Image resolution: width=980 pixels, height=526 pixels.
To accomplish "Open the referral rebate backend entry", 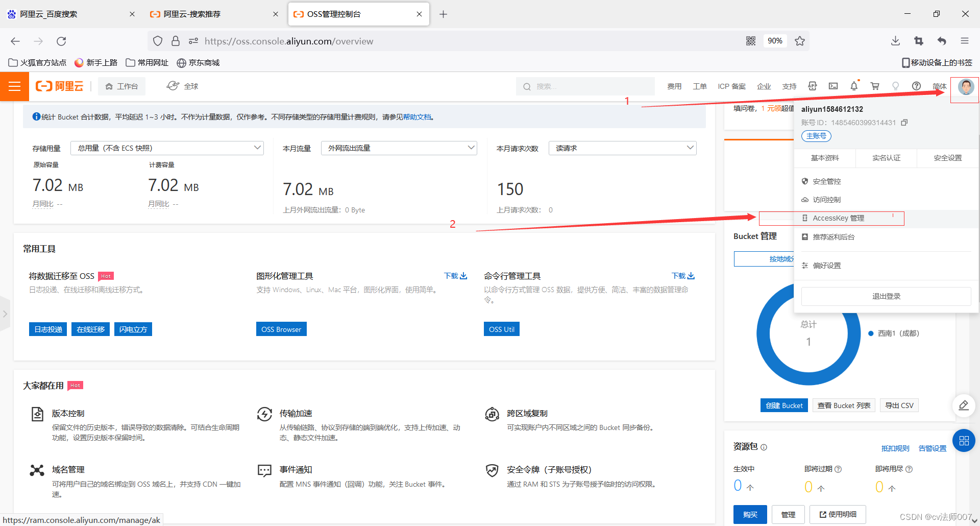I will point(886,237).
